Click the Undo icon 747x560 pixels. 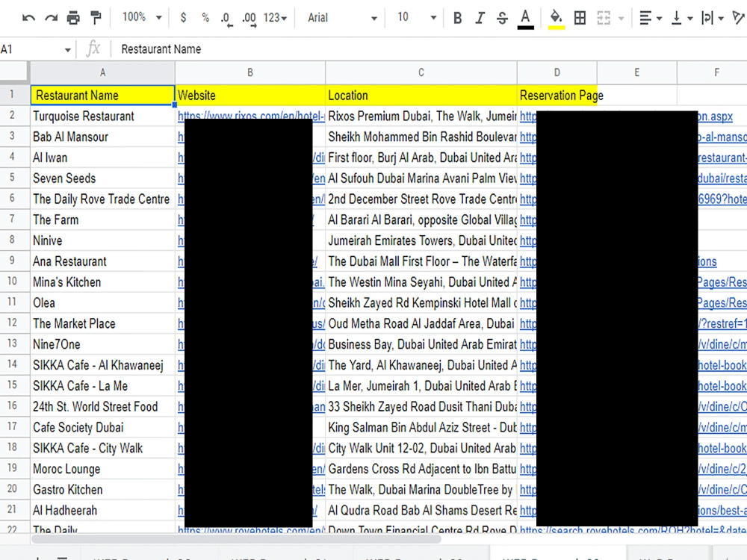pos(28,18)
